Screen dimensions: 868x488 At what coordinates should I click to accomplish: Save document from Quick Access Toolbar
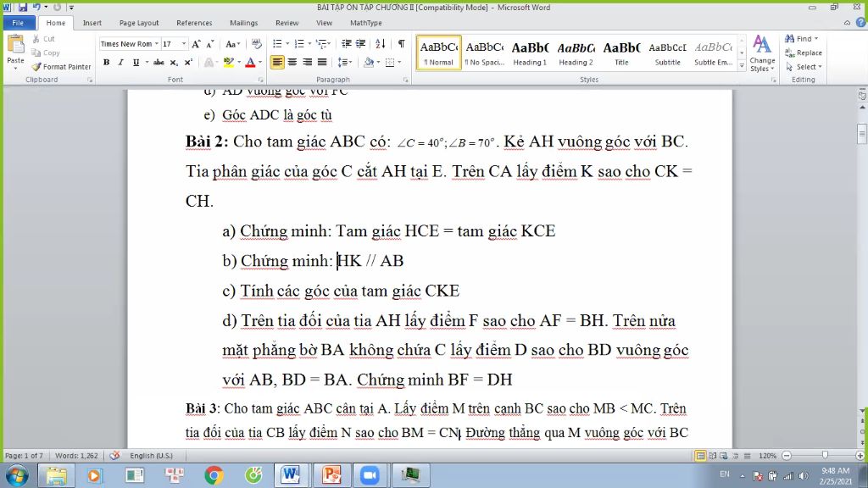tap(23, 7)
